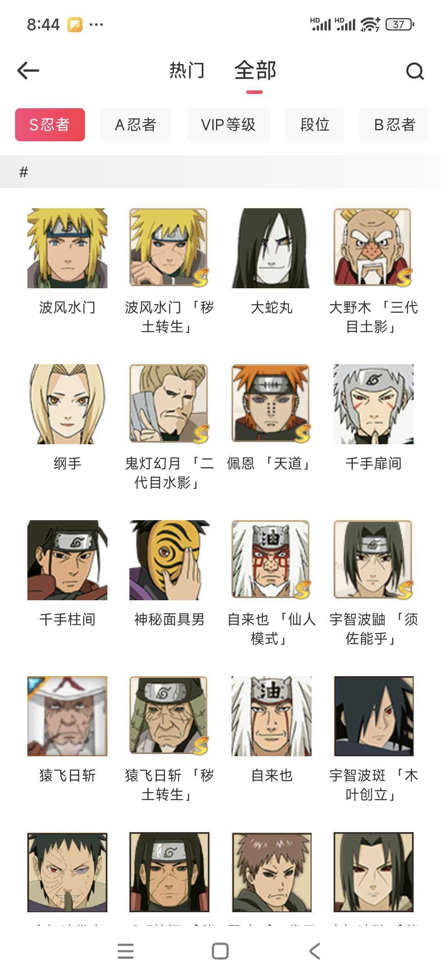Tap Android home square button

(220, 951)
